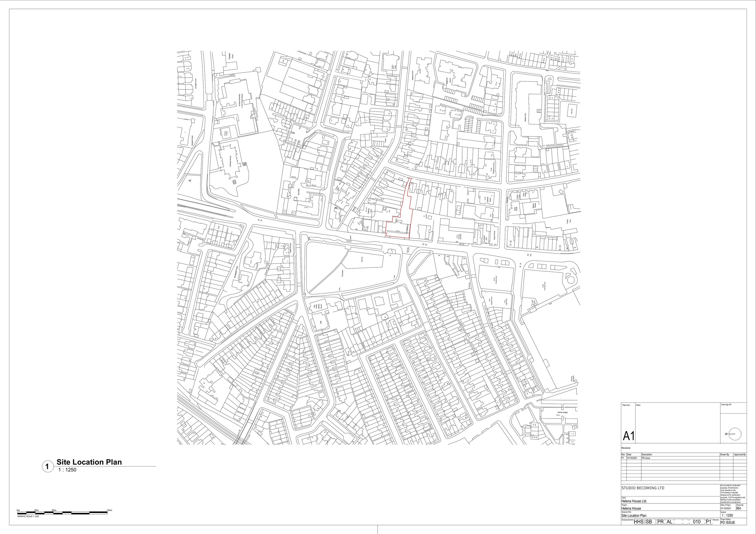756x534 pixels.
Task: Click the Approved By column header
Action: coord(740,454)
